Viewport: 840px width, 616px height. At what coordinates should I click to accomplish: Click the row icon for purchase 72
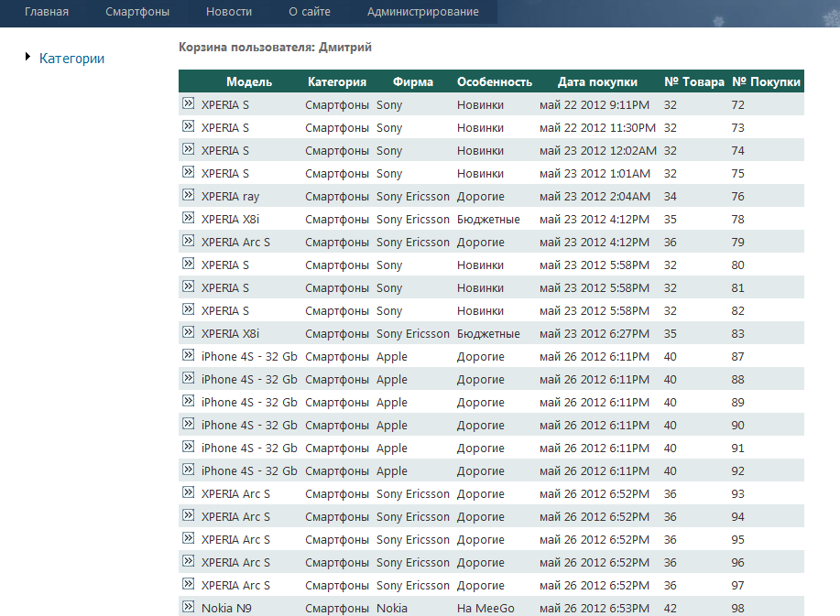188,103
